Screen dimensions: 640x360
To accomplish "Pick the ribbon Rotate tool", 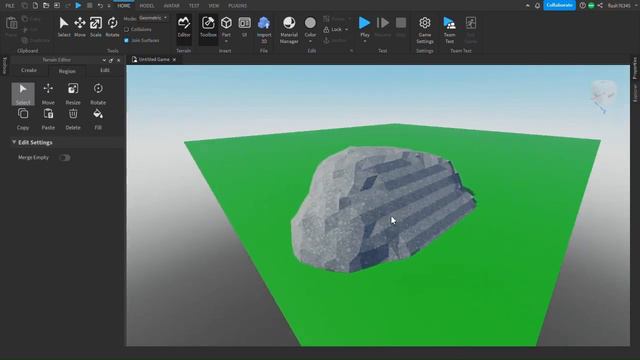I will click(x=112, y=27).
